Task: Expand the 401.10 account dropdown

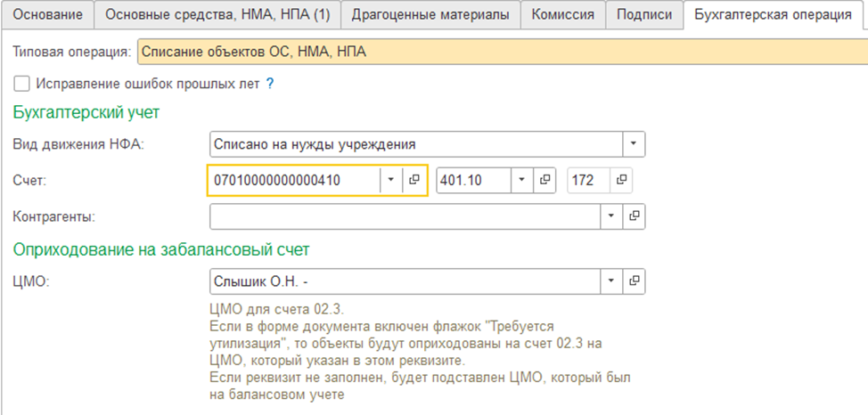Action: point(522,181)
